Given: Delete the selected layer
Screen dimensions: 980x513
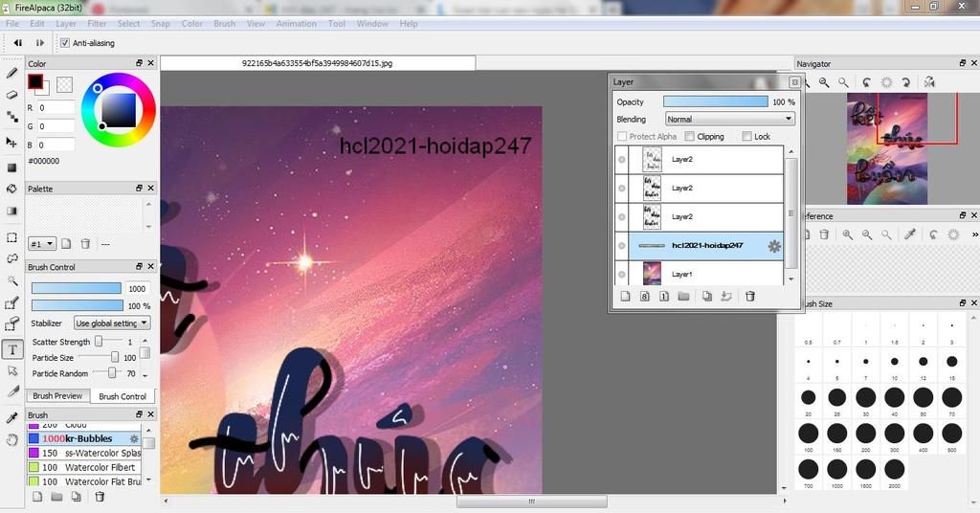Looking at the screenshot, I should point(750,296).
